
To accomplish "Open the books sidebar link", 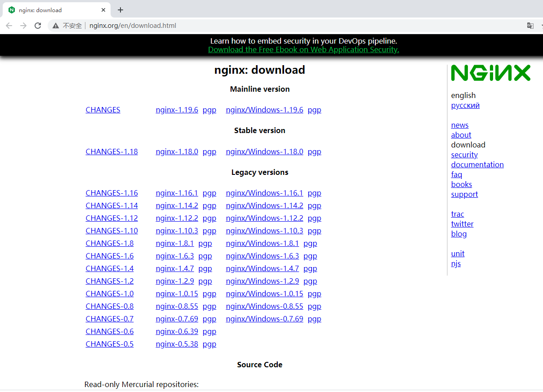I will [x=461, y=184].
